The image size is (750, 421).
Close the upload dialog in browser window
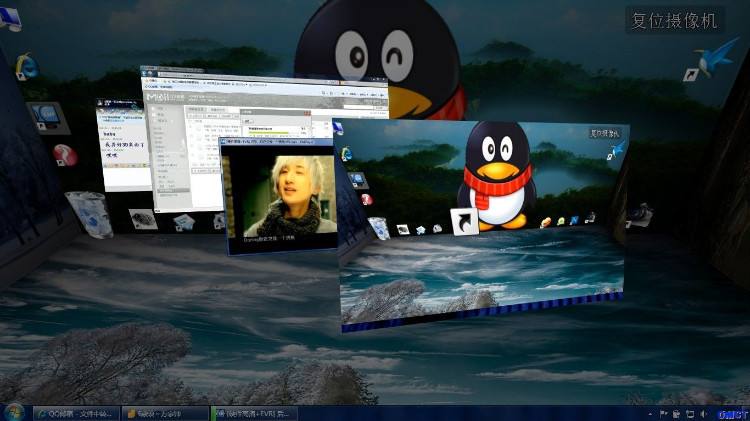click(307, 113)
